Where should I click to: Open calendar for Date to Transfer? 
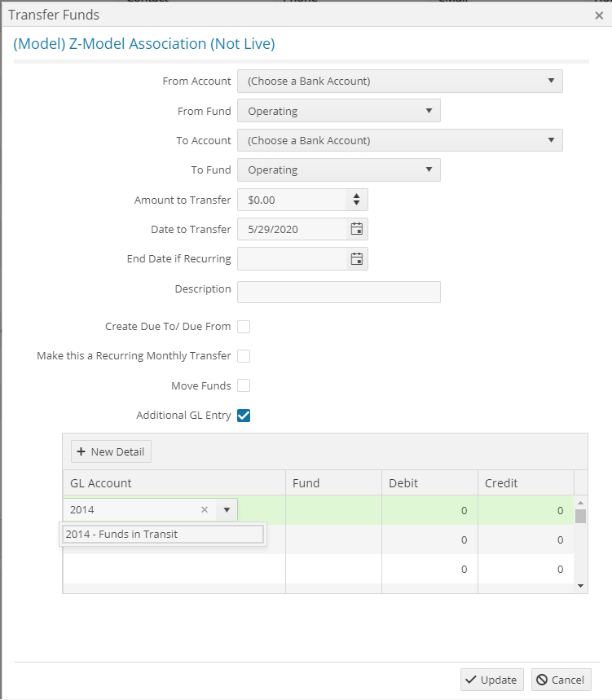[x=357, y=229]
